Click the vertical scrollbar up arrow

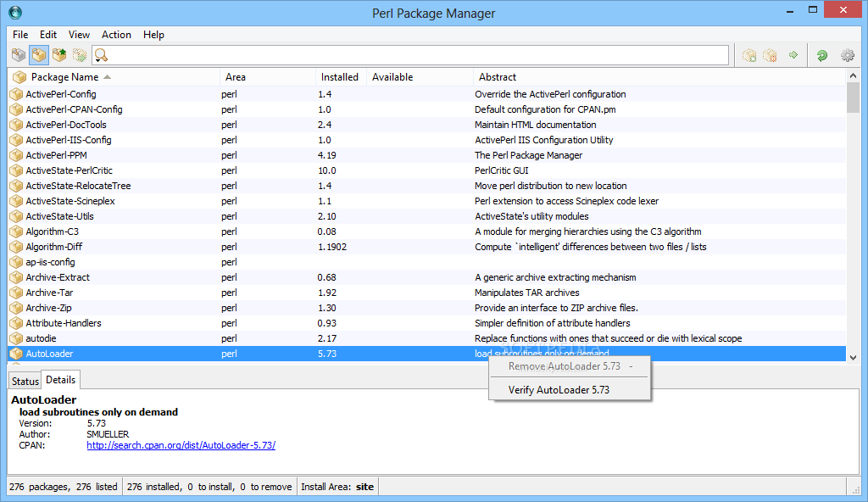(855, 75)
